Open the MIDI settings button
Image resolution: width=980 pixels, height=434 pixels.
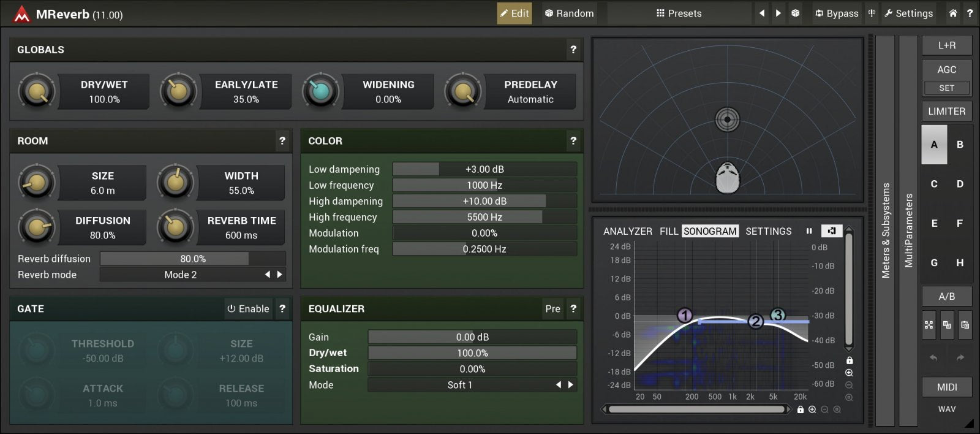click(x=947, y=387)
